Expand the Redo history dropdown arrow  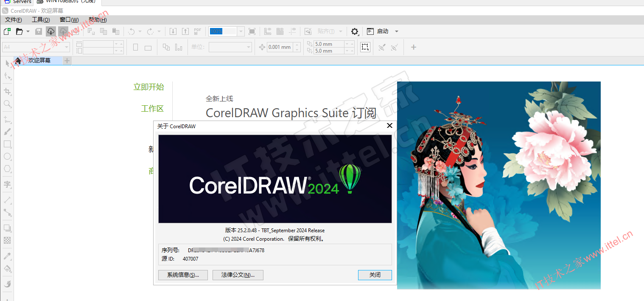click(x=159, y=31)
